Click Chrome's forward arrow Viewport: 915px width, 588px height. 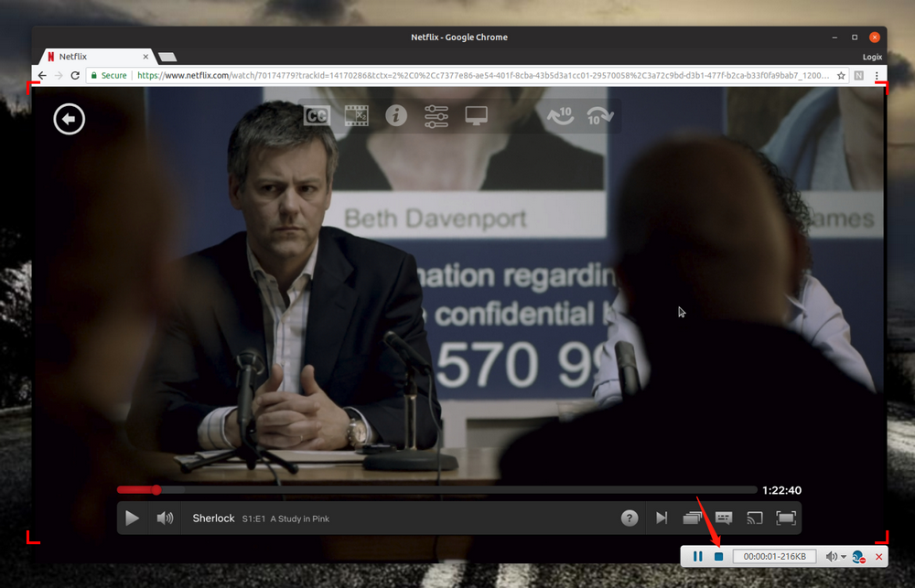click(59, 75)
